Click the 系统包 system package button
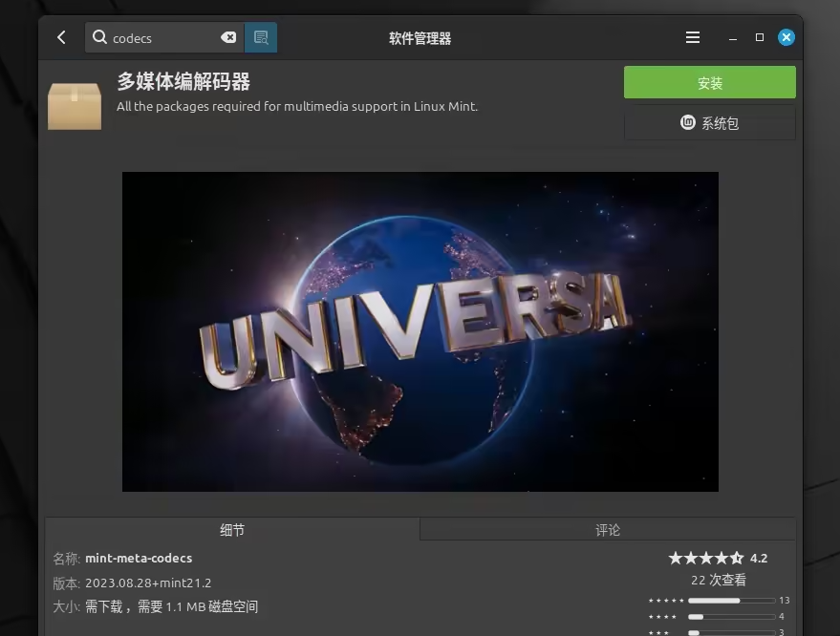This screenshot has width=840, height=636. [x=709, y=123]
